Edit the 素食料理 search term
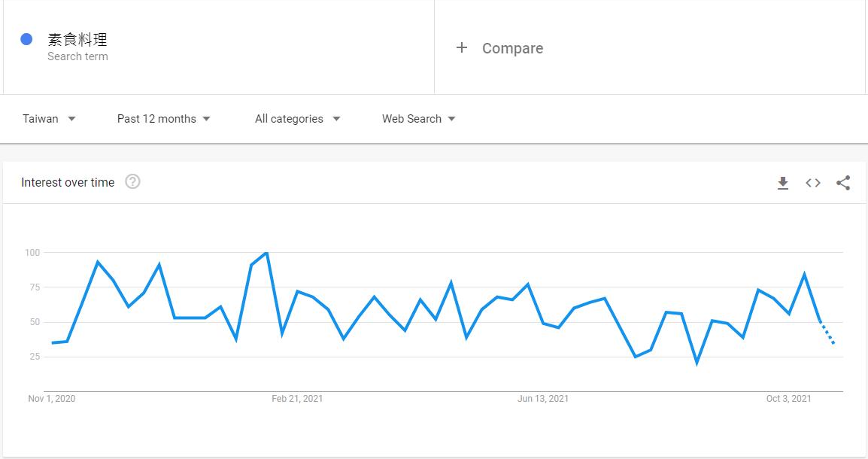This screenshot has width=868, height=459. [77, 39]
